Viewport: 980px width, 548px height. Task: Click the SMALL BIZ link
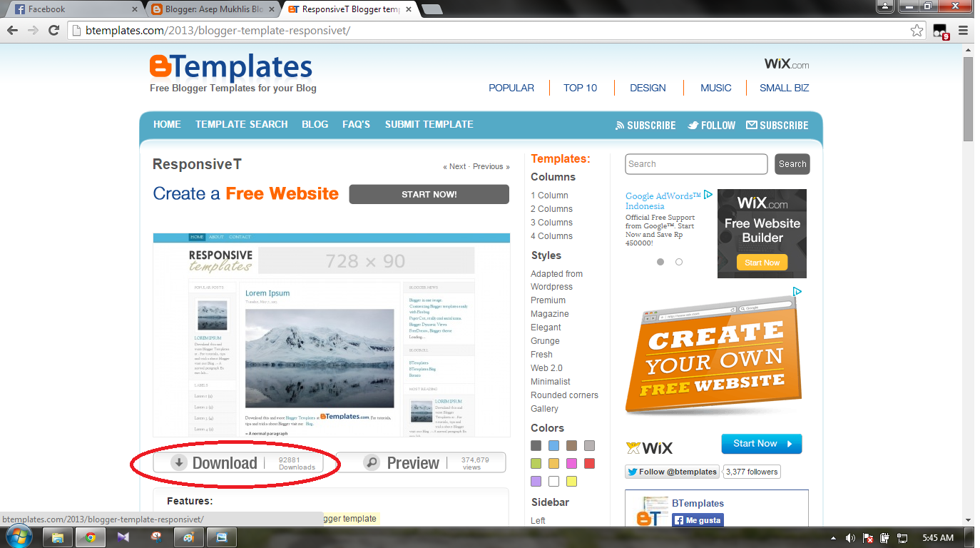pos(785,88)
